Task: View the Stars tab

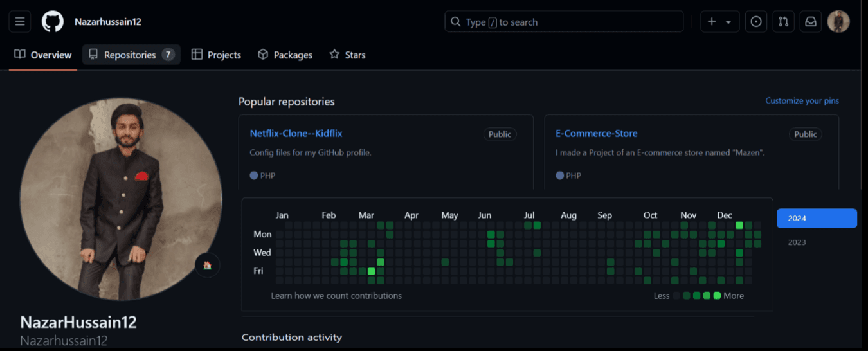Action: pos(347,55)
